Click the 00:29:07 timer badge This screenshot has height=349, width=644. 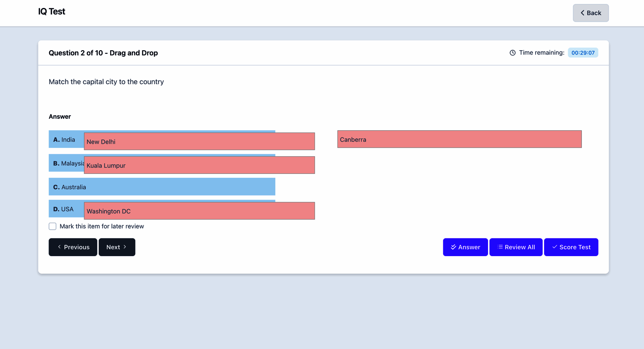coord(583,53)
